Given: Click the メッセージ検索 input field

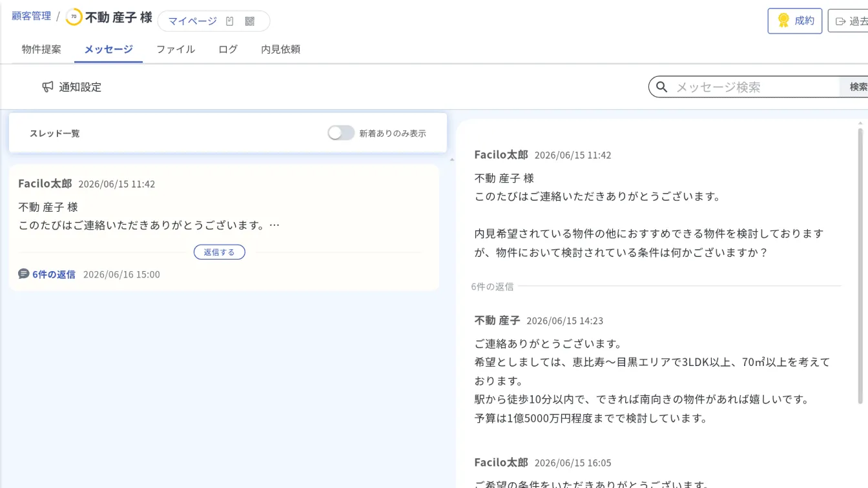Looking at the screenshot, I should 756,86.
